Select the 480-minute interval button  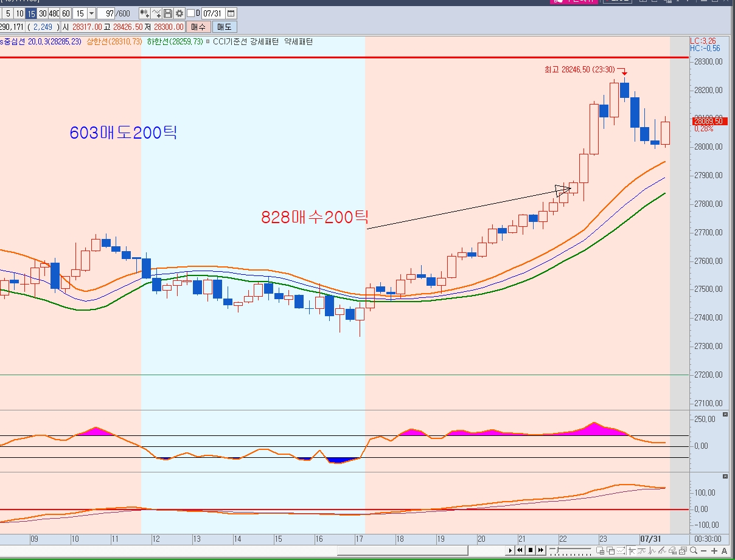pos(54,13)
